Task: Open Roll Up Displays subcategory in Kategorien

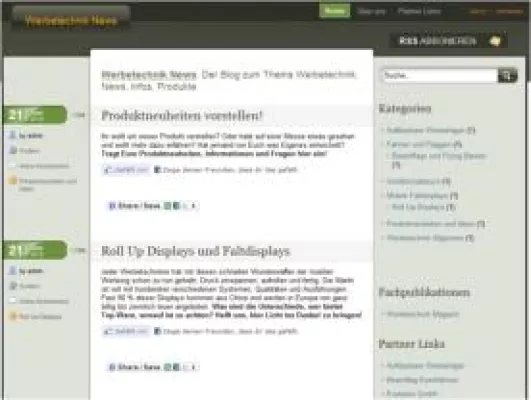Action: [x=418, y=207]
